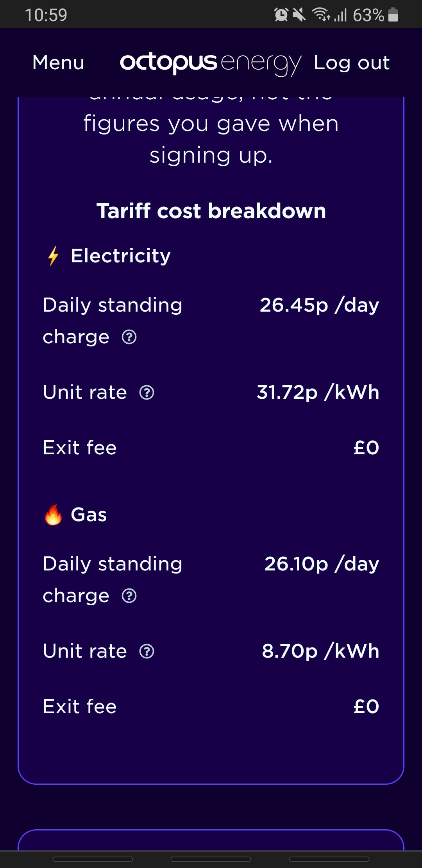This screenshot has width=422, height=868.
Task: Tap the gas unit rate 8.70p value
Action: coord(320,651)
